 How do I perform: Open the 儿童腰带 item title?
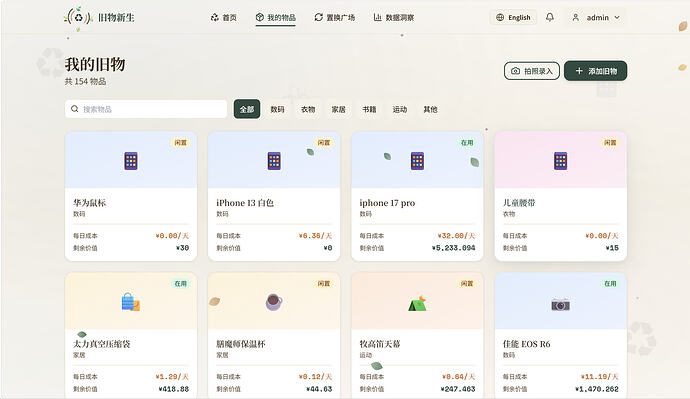point(519,203)
